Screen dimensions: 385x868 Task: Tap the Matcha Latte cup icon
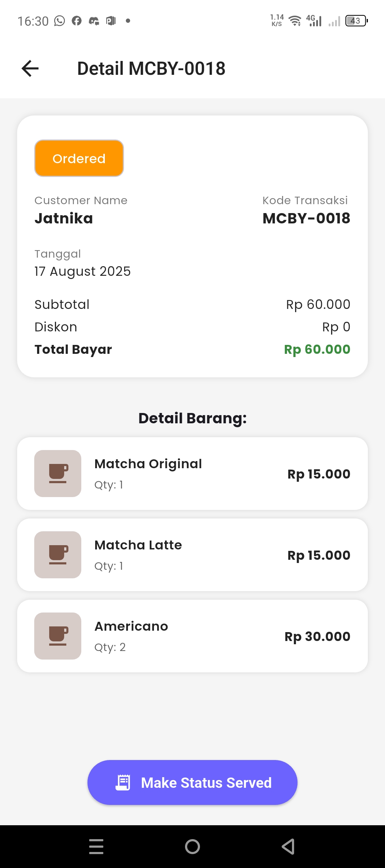coord(58,555)
